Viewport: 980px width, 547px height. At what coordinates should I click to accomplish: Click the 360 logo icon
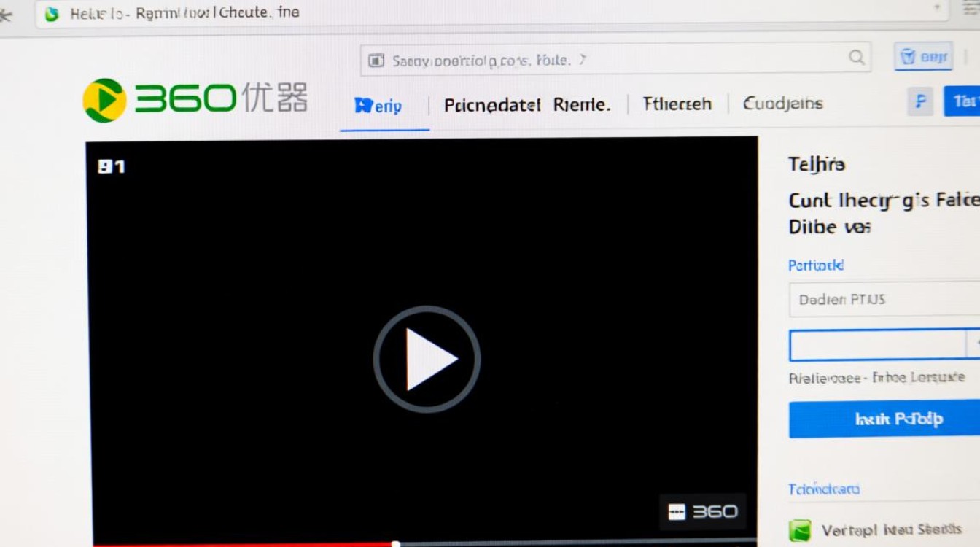pyautogui.click(x=105, y=100)
